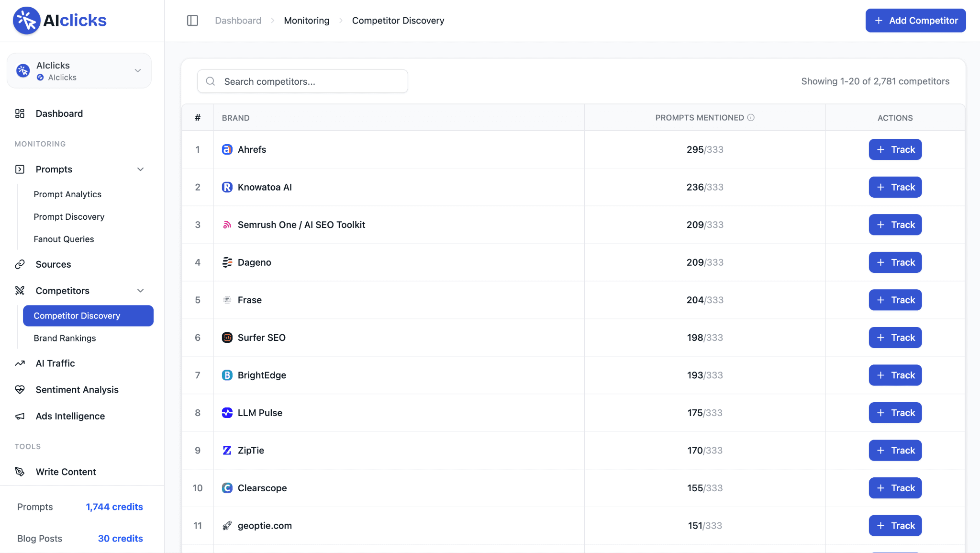The width and height of the screenshot is (980, 553).
Task: Click the geoptie.com rocket logo
Action: pos(227,526)
